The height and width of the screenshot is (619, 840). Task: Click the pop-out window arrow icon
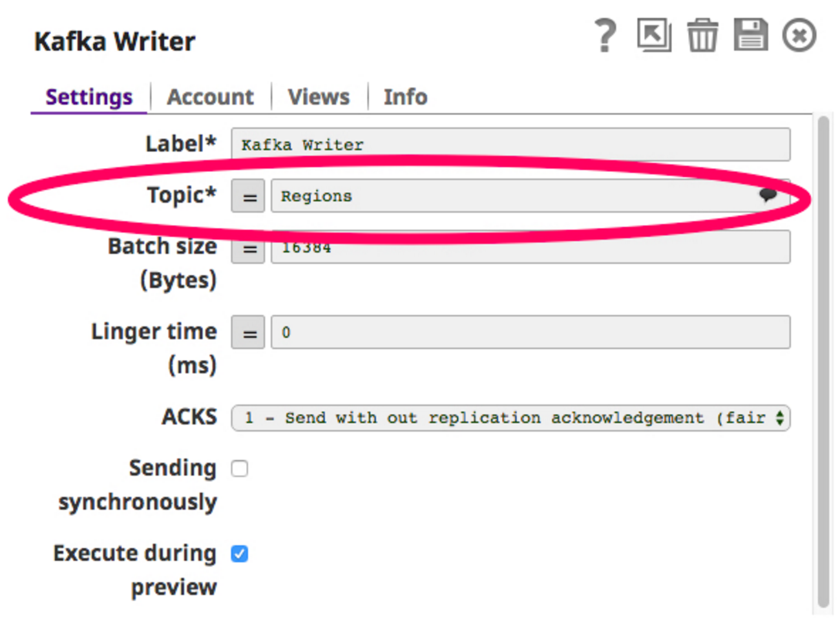(x=654, y=35)
